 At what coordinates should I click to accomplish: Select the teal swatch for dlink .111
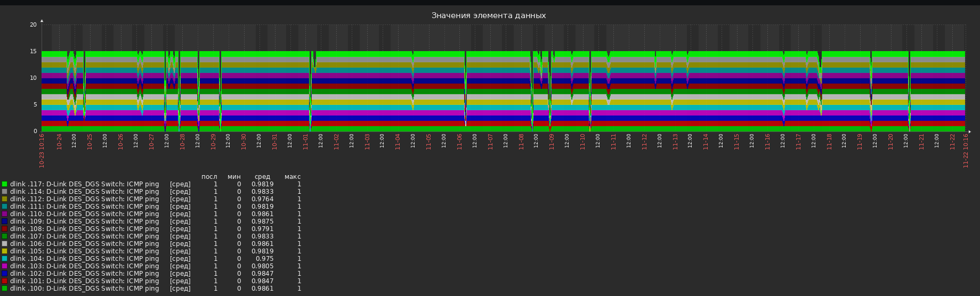4,207
